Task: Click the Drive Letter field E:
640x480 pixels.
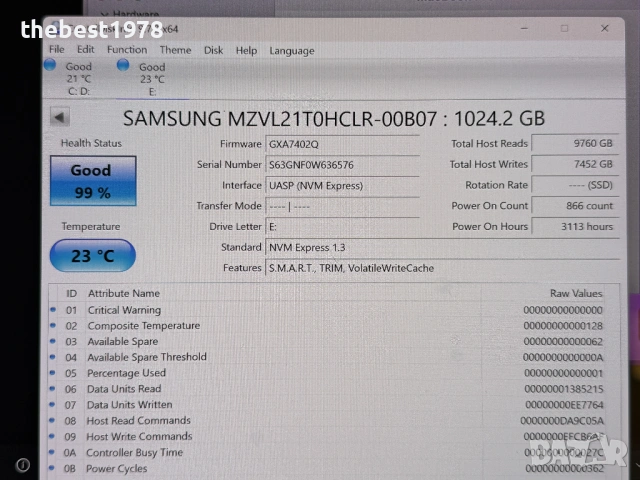Action: [342, 227]
